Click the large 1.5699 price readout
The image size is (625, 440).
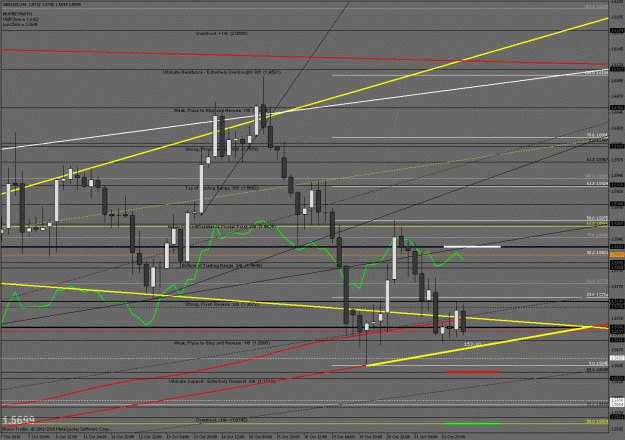[x=18, y=420]
